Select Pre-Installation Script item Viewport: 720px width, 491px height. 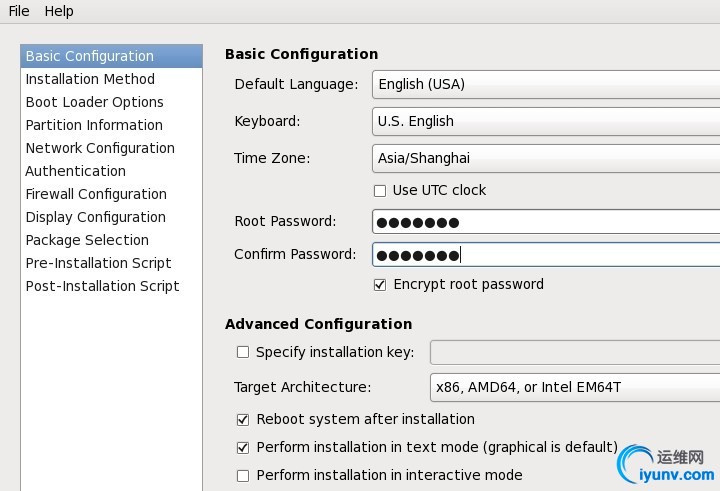[x=98, y=263]
